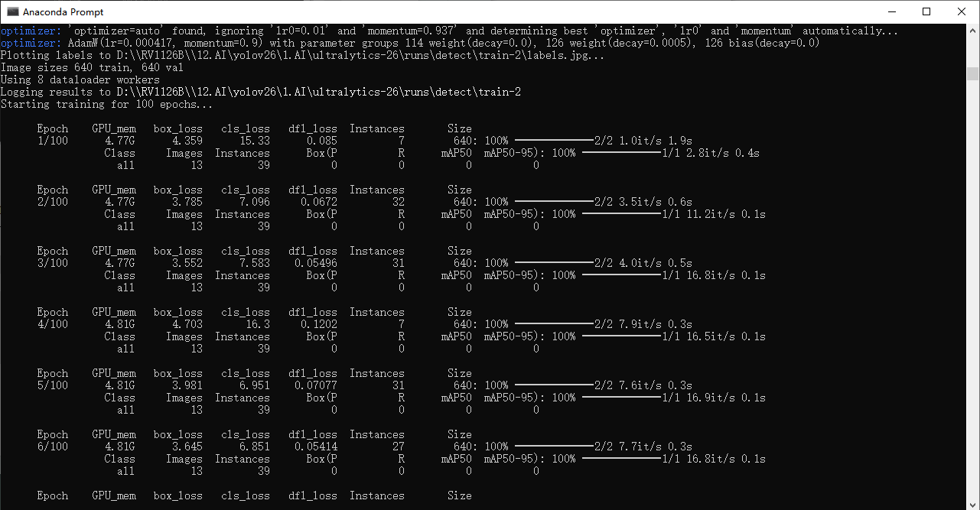Image resolution: width=980 pixels, height=510 pixels.
Task: Click box_loss value "4.359"
Action: pos(187,141)
